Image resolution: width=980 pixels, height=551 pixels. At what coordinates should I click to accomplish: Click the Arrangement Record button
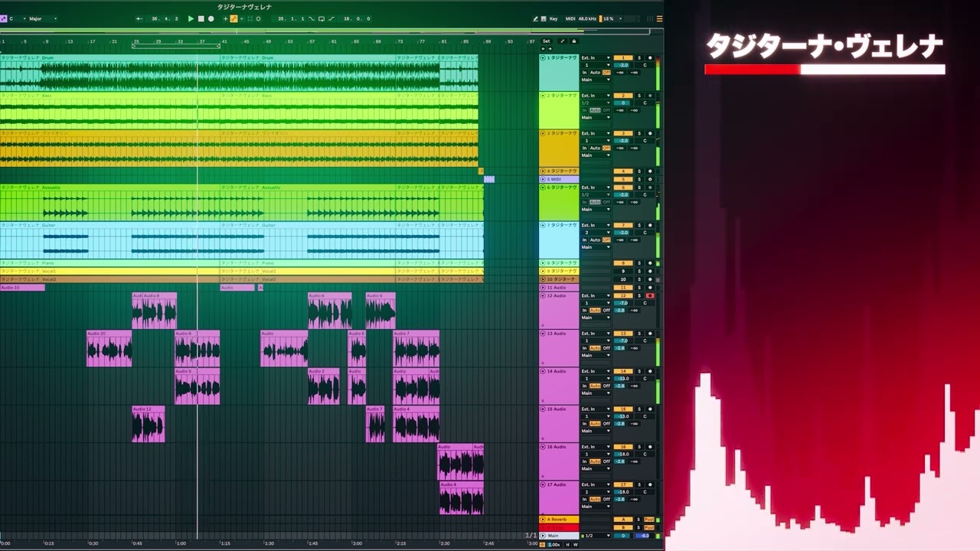tap(211, 18)
